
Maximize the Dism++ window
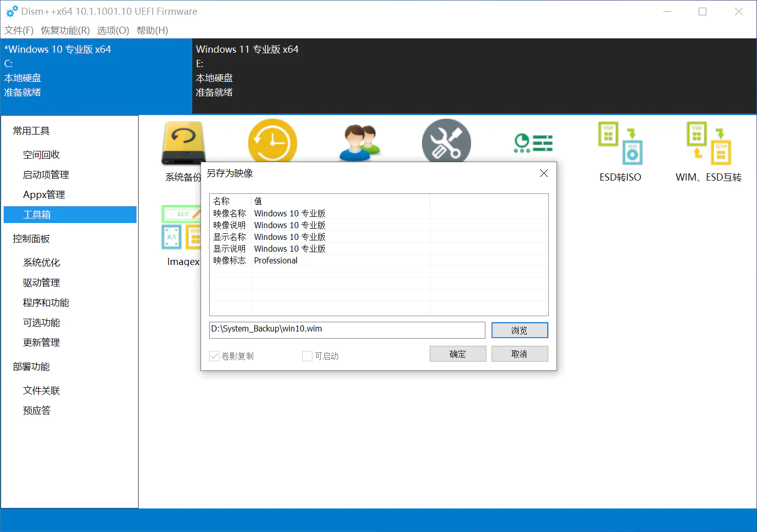pos(703,11)
